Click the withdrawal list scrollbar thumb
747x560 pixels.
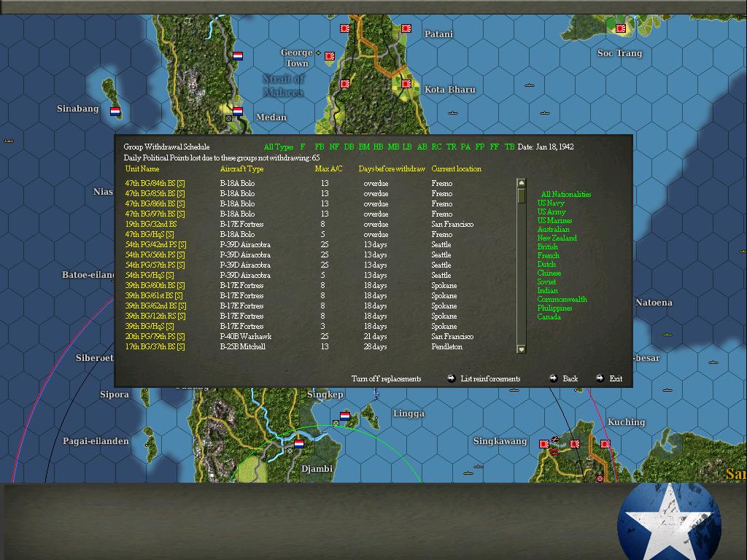(521, 195)
